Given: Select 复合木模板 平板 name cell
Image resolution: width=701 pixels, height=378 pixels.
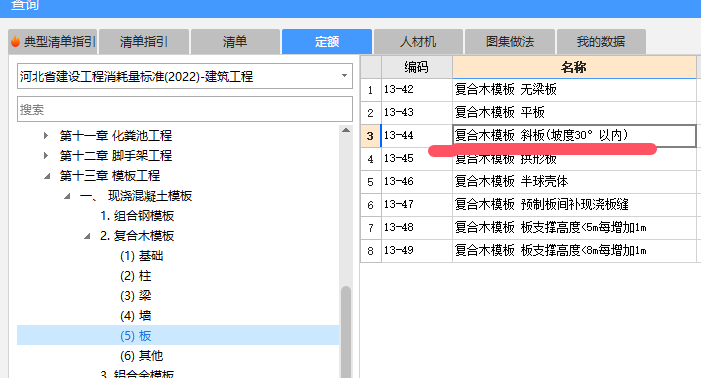Looking at the screenshot, I should tap(574, 113).
